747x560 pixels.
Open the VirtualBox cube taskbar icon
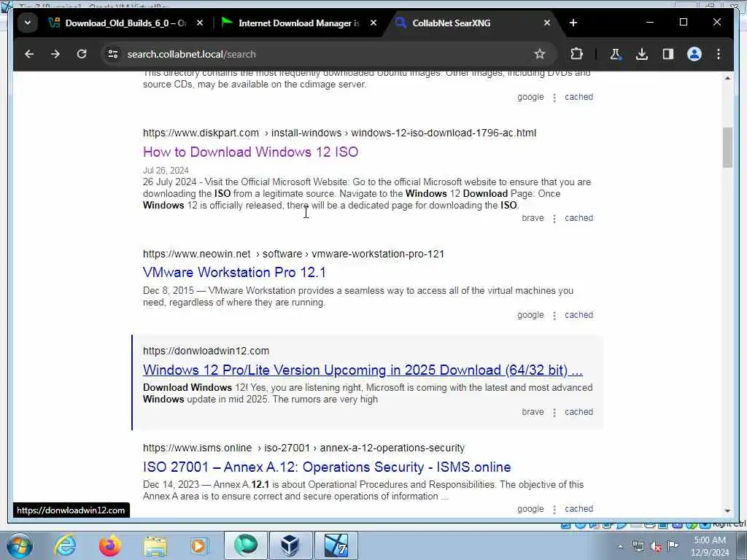(x=290, y=545)
